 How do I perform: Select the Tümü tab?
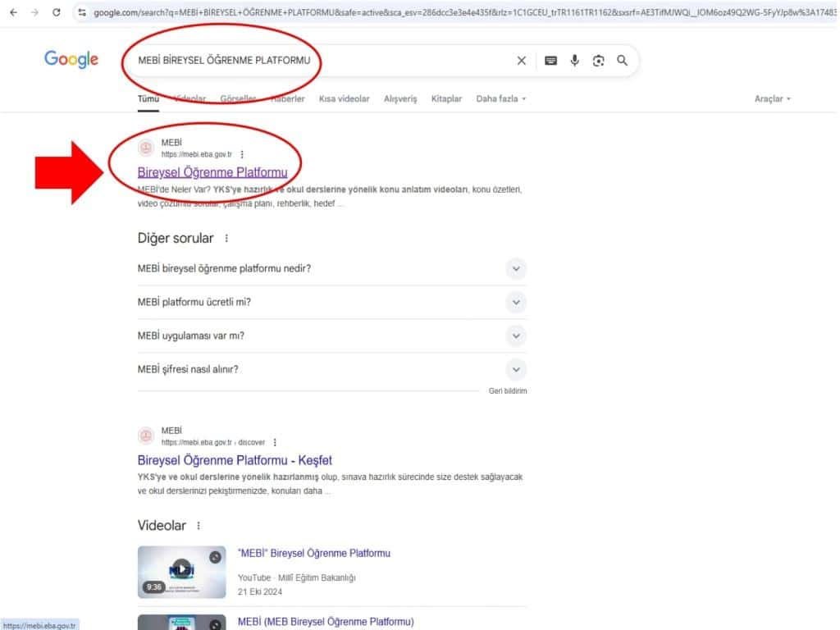pos(148,98)
